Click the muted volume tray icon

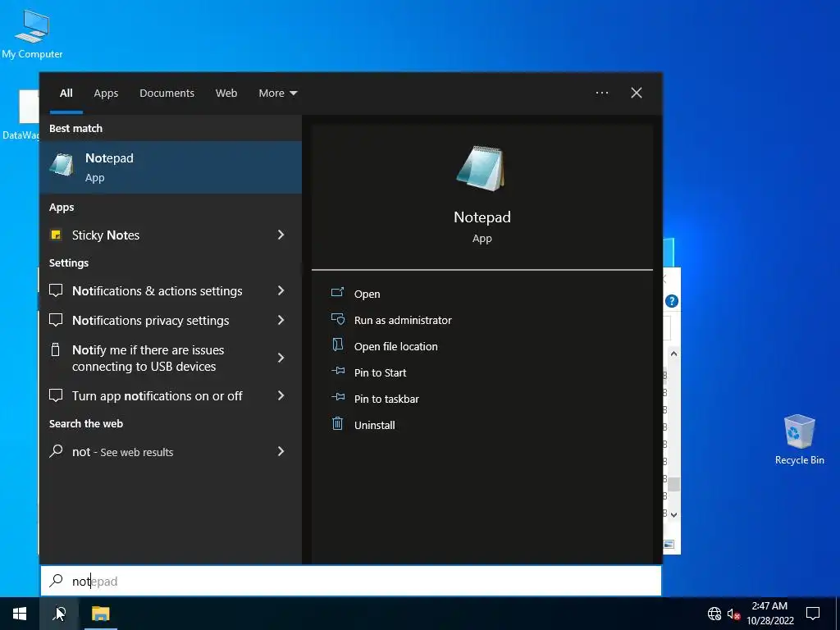click(733, 614)
